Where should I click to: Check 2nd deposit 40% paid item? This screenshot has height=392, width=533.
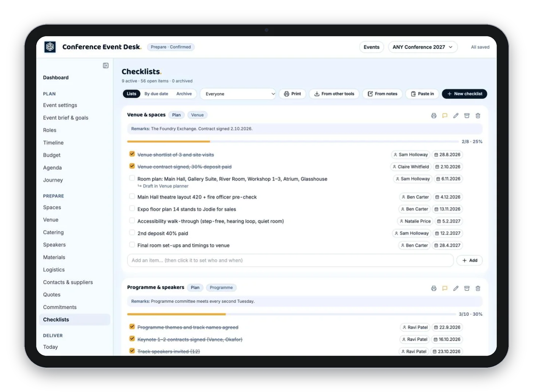coord(132,233)
